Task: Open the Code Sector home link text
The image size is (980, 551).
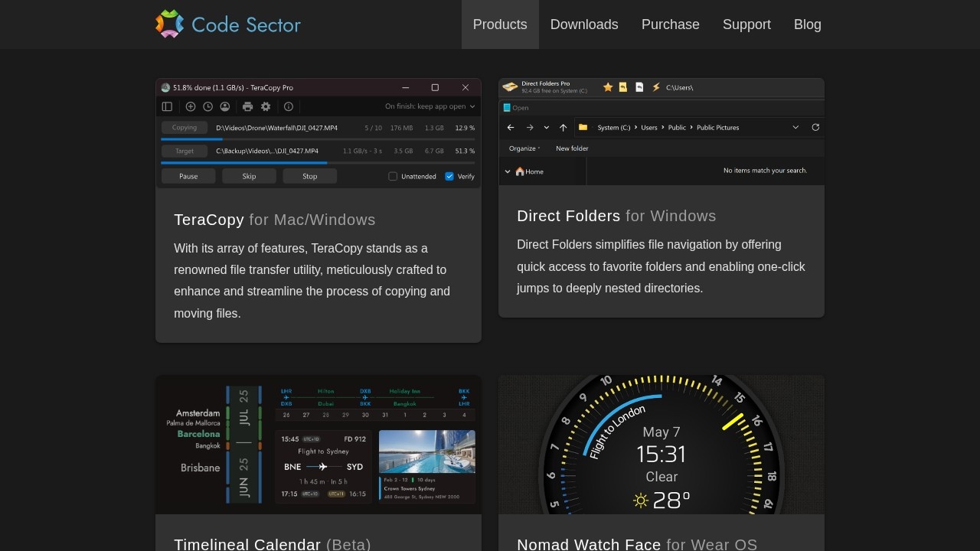Action: tap(246, 24)
